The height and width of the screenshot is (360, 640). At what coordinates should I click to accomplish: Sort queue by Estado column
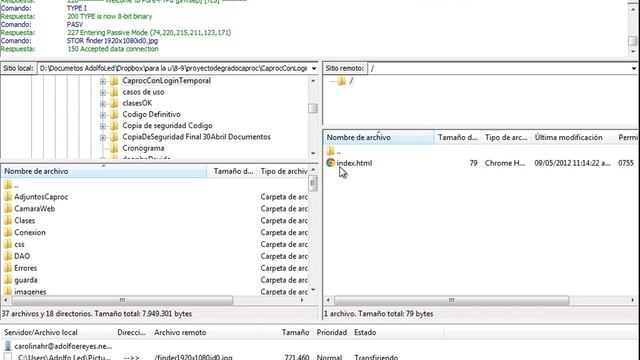398,333
